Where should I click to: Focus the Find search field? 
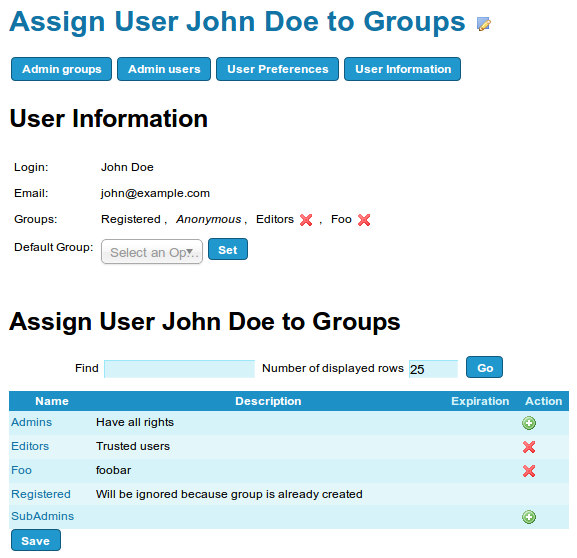180,369
